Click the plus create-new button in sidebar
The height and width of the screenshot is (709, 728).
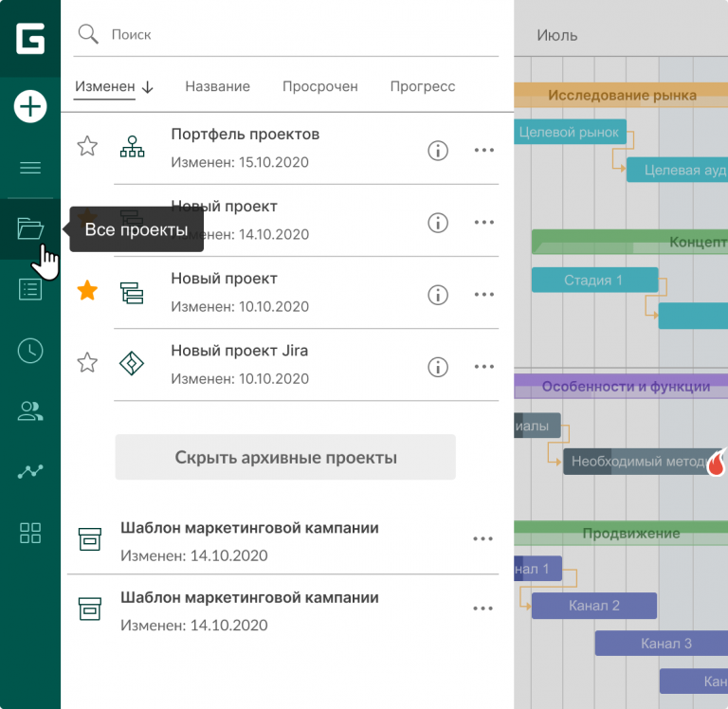point(30,106)
